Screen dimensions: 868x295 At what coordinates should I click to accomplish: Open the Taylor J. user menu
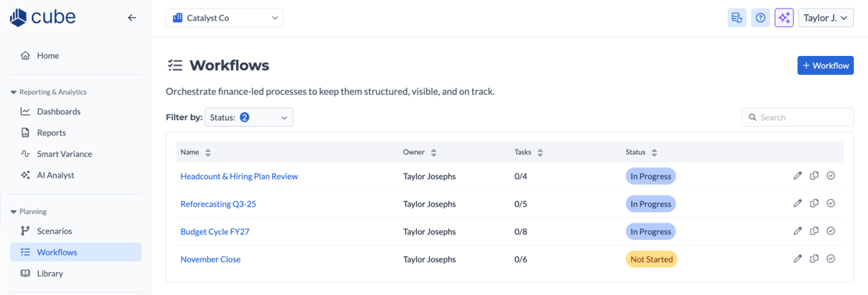click(x=826, y=18)
